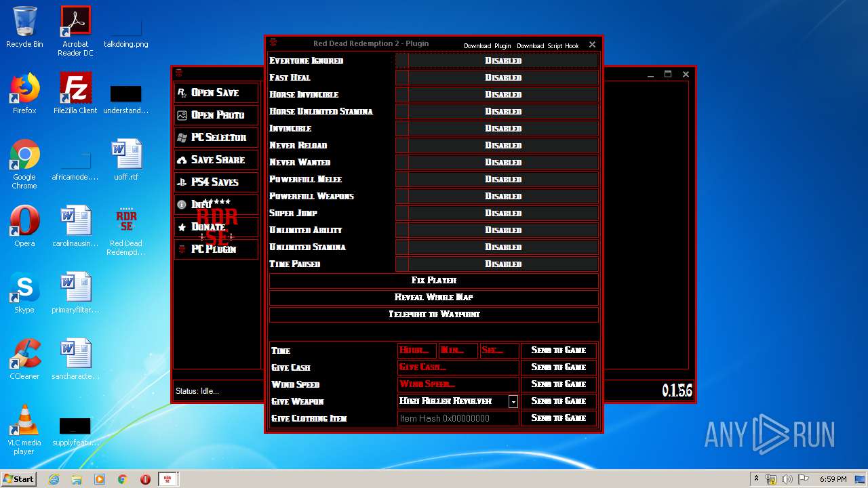Click the Wind Speed input field
Image resolution: width=868 pixels, height=488 pixels.
[x=458, y=384]
